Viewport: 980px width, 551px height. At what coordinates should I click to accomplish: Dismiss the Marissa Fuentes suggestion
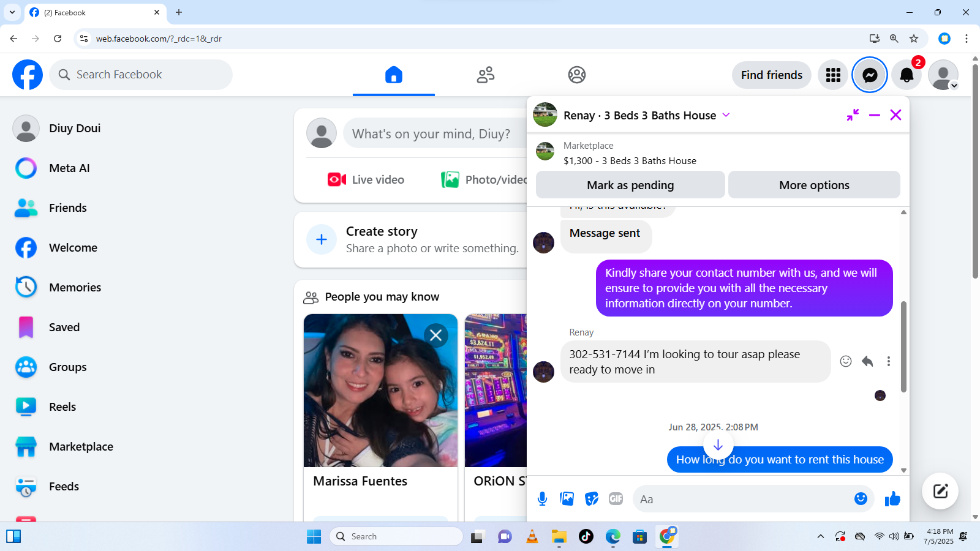(x=436, y=335)
